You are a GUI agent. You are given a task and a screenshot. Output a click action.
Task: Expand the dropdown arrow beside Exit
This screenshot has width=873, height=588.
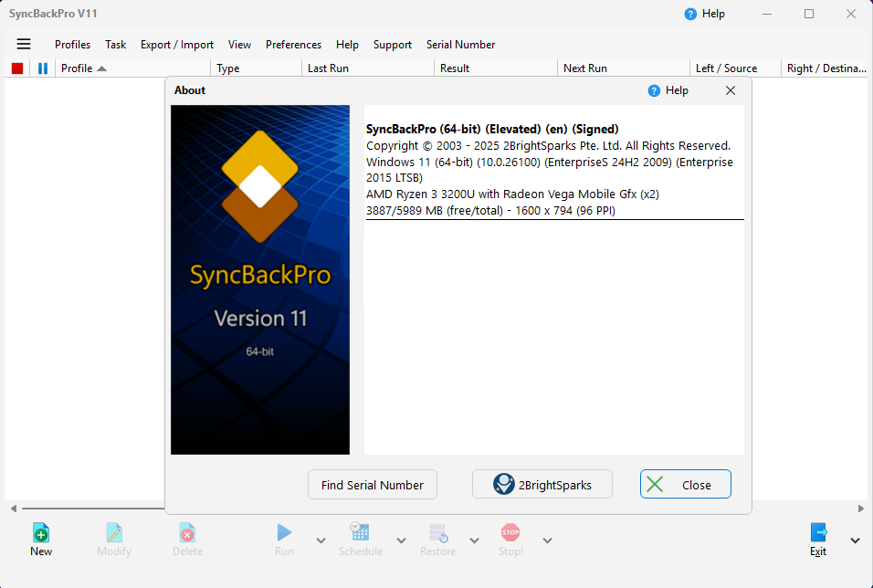coord(855,541)
